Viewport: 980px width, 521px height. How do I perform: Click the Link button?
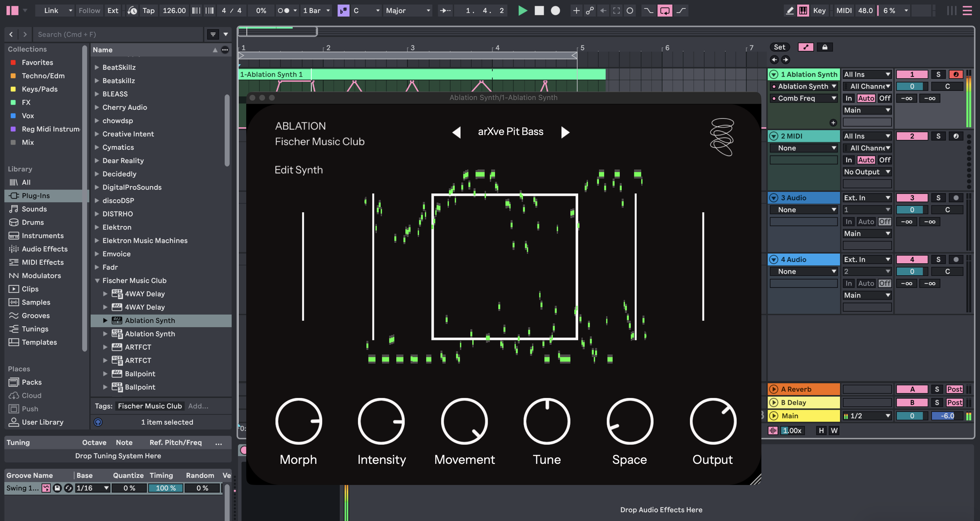(x=51, y=11)
